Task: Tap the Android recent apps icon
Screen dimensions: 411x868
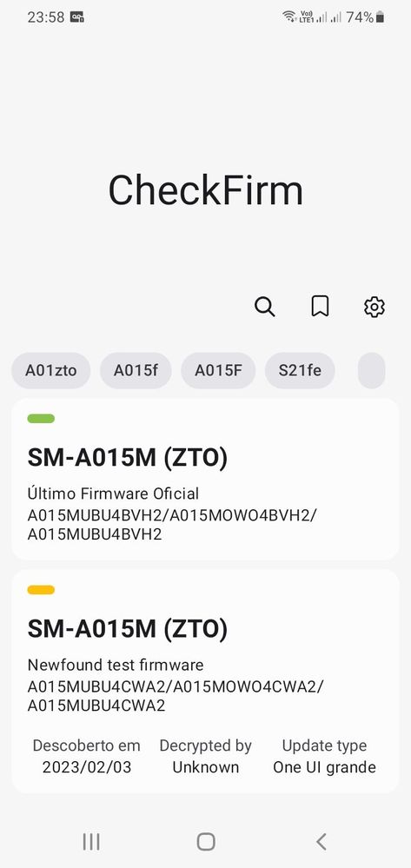Action: click(91, 841)
